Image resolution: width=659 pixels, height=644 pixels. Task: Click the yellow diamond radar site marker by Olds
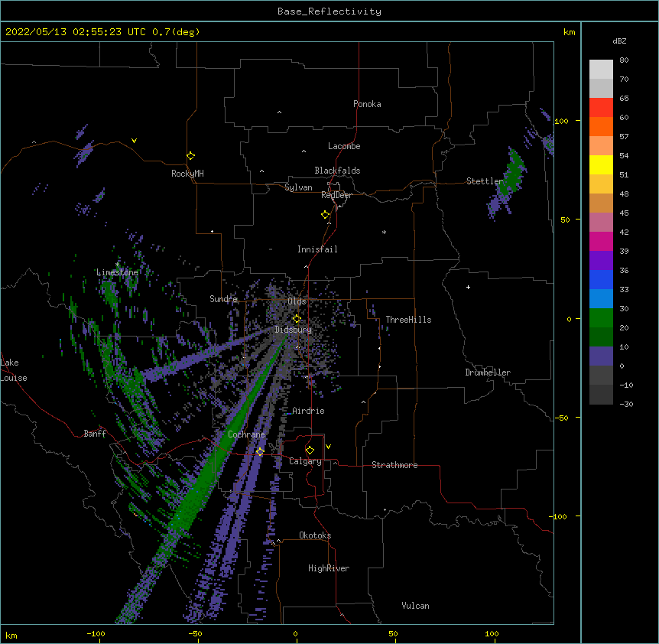[x=297, y=319]
